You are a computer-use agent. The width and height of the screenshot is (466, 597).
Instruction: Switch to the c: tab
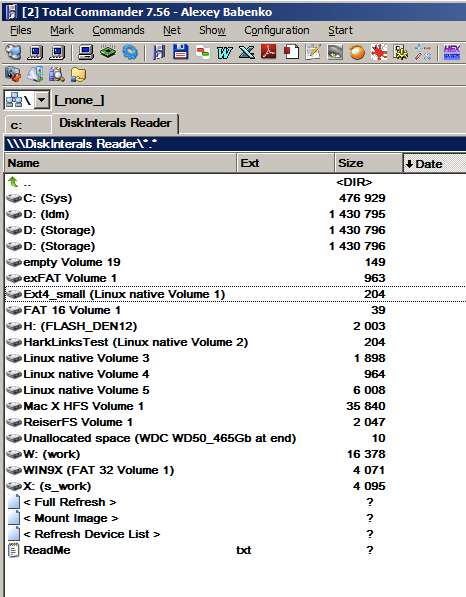click(27, 125)
